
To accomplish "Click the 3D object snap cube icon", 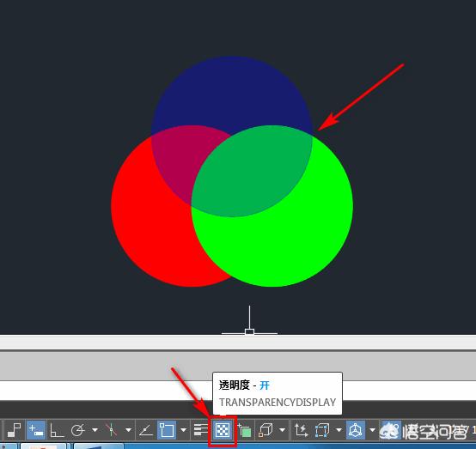I will [265, 430].
